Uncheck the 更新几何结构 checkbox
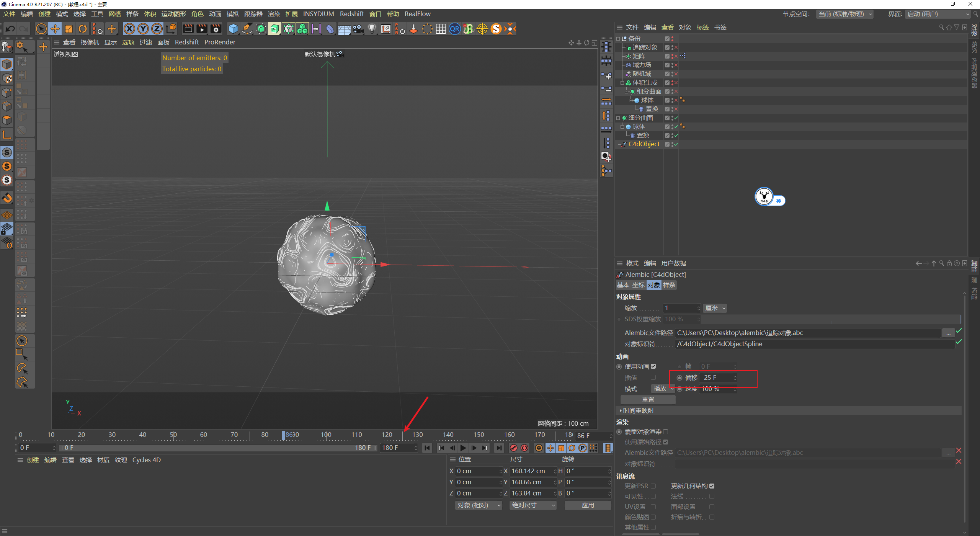 click(712, 486)
